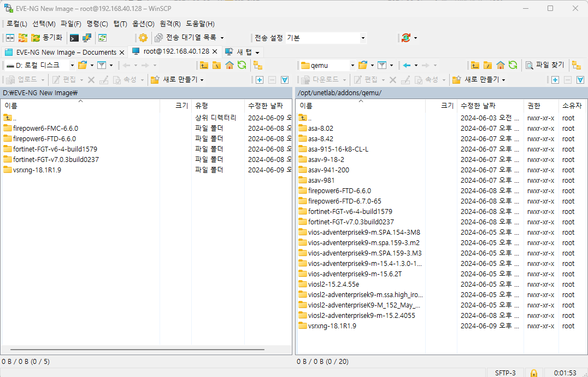Open the 원격(R) menu
Viewport: 588px width, 377px height.
point(170,24)
